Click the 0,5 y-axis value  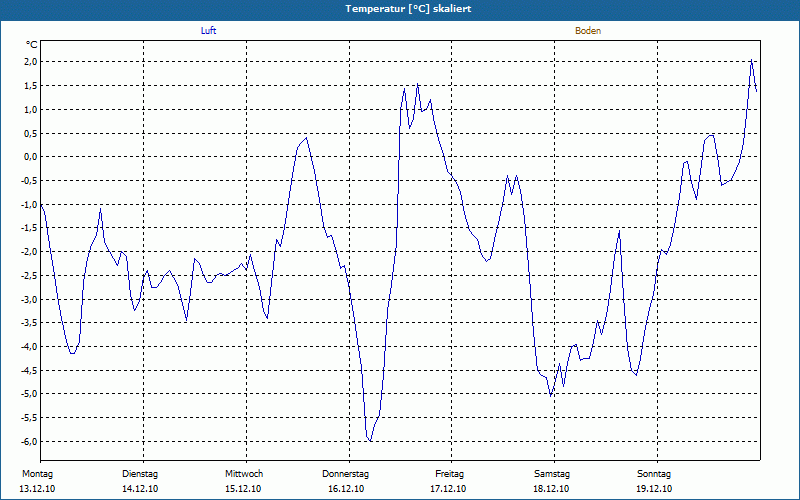click(x=31, y=133)
